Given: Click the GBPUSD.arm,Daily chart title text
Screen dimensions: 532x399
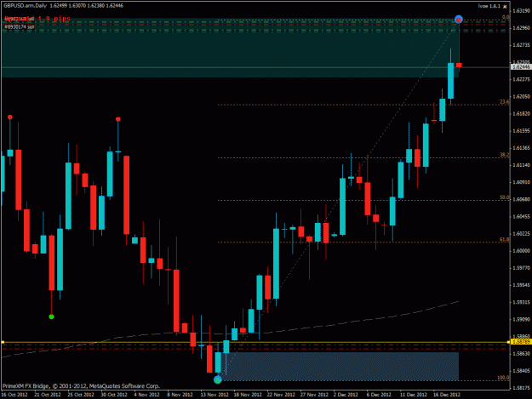Looking at the screenshot, I should (25, 6).
